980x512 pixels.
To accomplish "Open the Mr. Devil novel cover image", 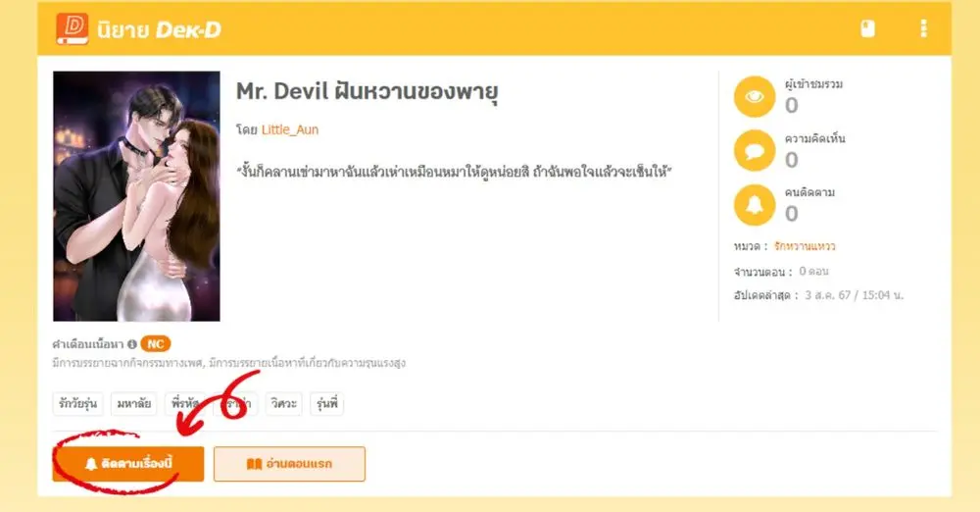I will click(x=136, y=196).
